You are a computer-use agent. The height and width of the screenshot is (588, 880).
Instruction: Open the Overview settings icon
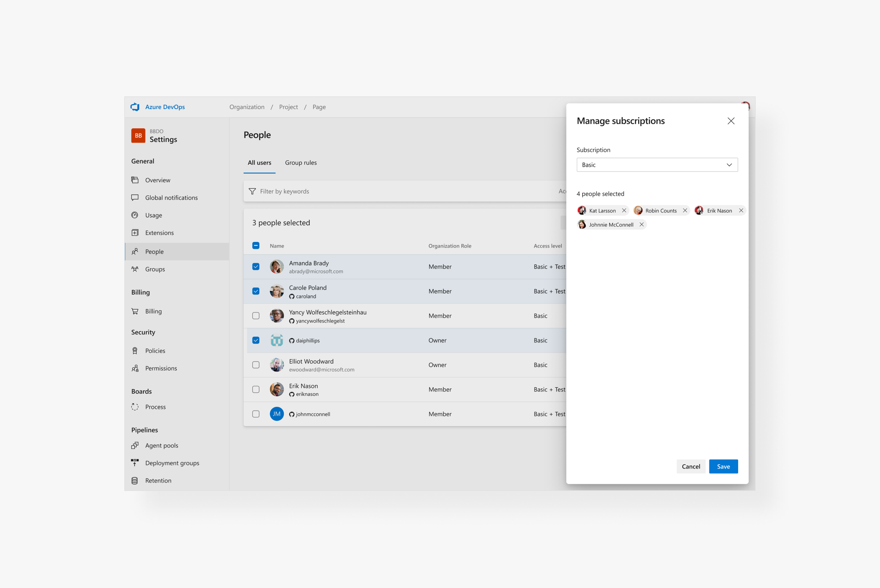[135, 180]
